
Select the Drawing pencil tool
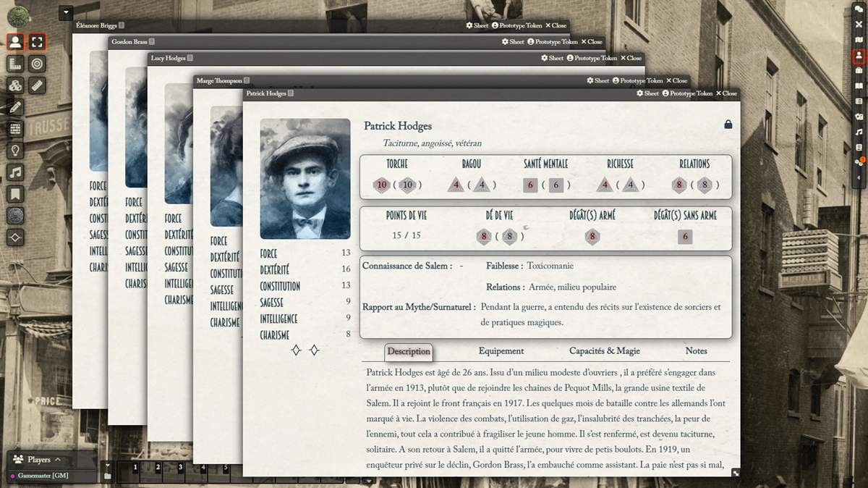[x=15, y=107]
